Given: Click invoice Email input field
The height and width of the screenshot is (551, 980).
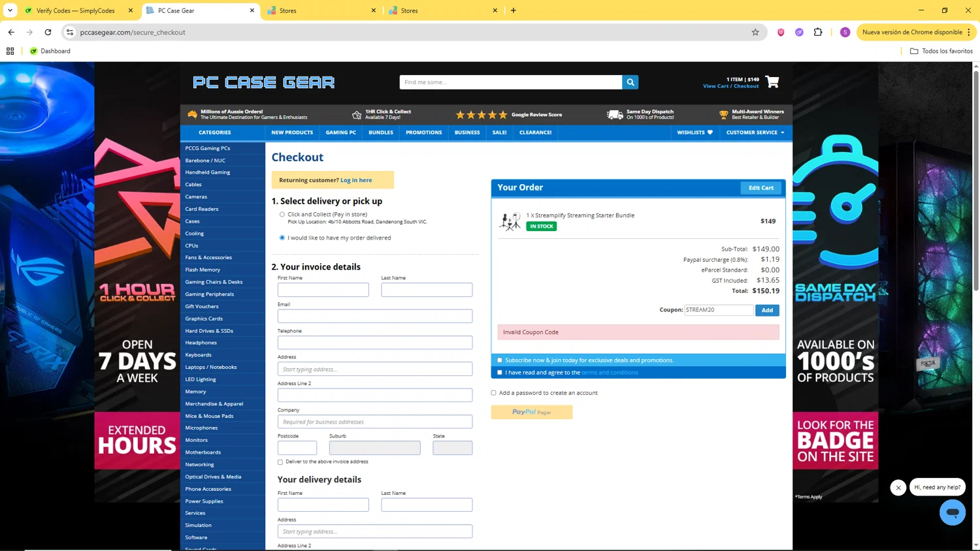Looking at the screenshot, I should click(375, 316).
